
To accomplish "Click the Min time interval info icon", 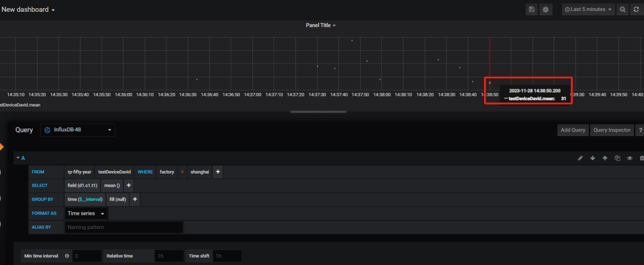I will click(67, 256).
